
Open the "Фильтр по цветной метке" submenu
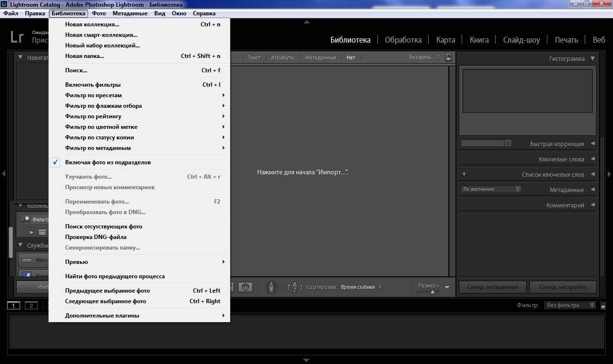tap(139, 127)
